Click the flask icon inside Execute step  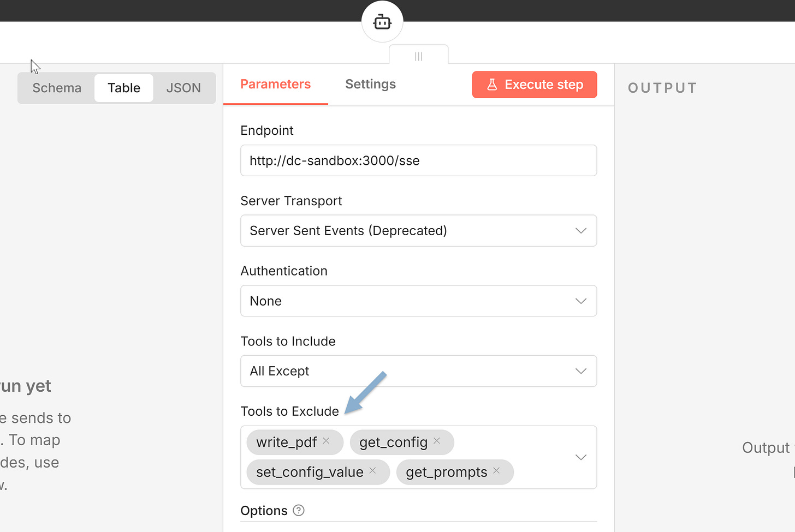493,85
